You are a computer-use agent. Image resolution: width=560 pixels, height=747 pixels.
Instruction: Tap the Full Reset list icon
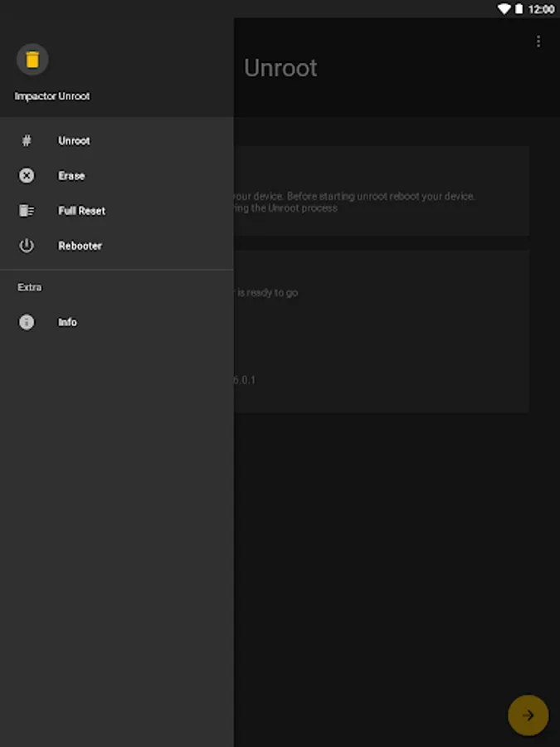click(27, 211)
